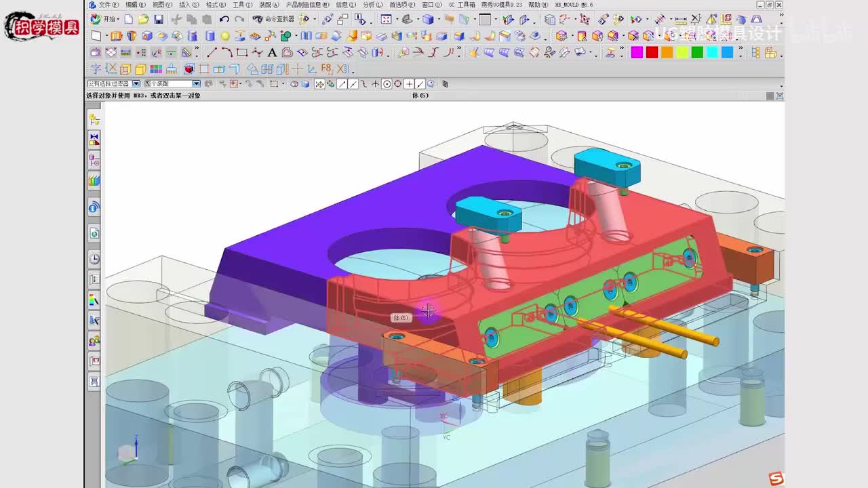This screenshot has width=868, height=488.
Task: Click the Redo arrow icon
Action: tap(239, 20)
